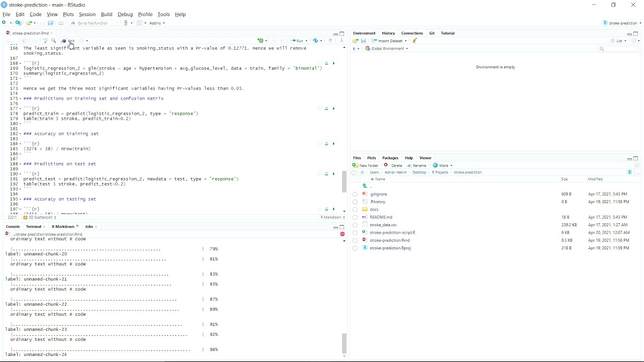Click the Create a Project icon

click(19, 23)
